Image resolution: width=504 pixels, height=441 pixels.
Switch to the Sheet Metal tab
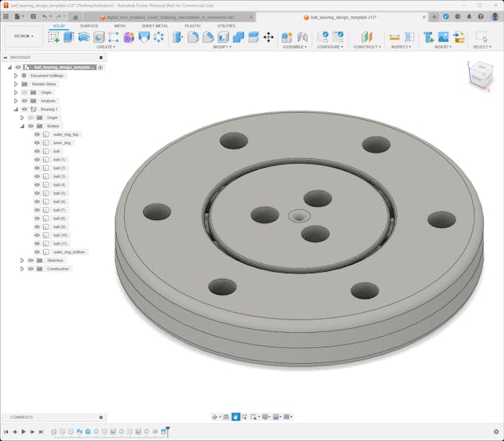(154, 25)
